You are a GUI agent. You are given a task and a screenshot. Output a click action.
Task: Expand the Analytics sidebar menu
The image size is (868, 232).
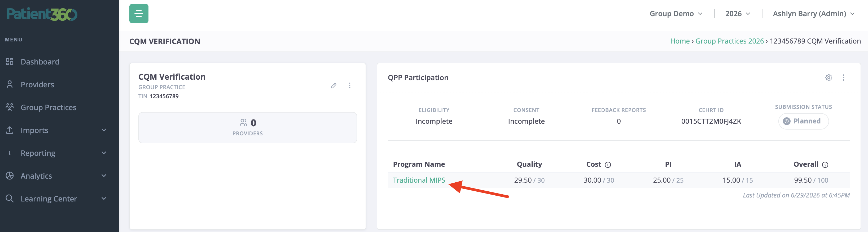click(x=56, y=176)
